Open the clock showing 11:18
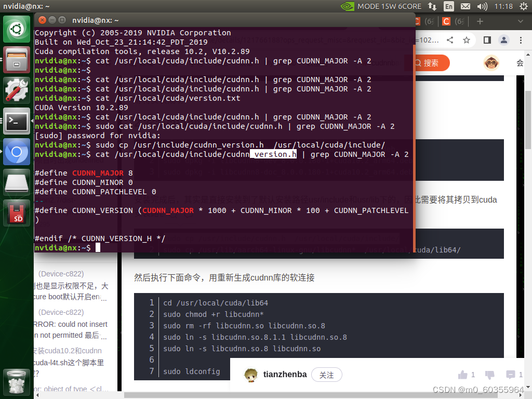Screen dimensions: 532x399 coord(503,6)
